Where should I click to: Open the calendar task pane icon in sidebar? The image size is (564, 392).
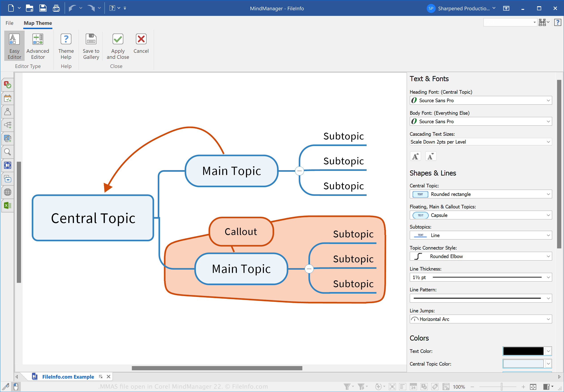8,98
